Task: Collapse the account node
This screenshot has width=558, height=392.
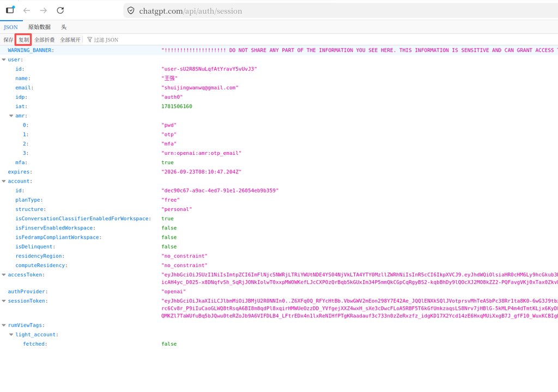Action: [x=4, y=181]
